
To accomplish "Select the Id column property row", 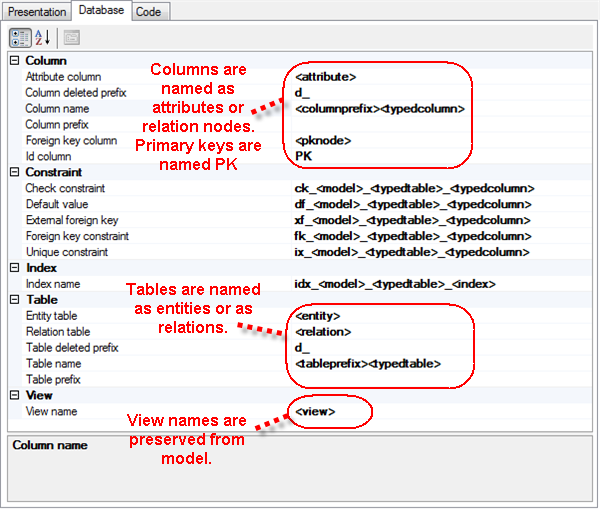I will click(x=48, y=156).
